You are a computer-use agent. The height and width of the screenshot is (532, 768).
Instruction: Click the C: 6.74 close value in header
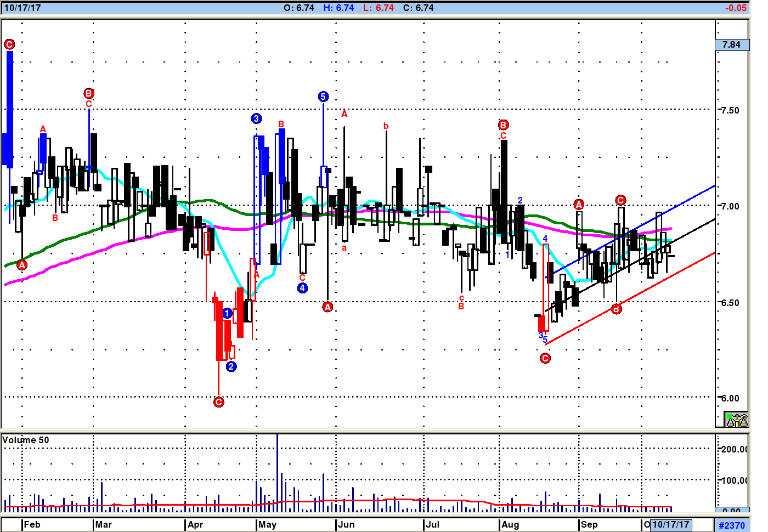418,8
